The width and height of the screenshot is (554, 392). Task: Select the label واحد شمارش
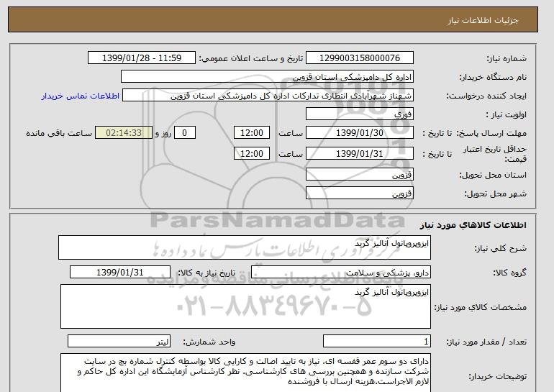[209, 342]
